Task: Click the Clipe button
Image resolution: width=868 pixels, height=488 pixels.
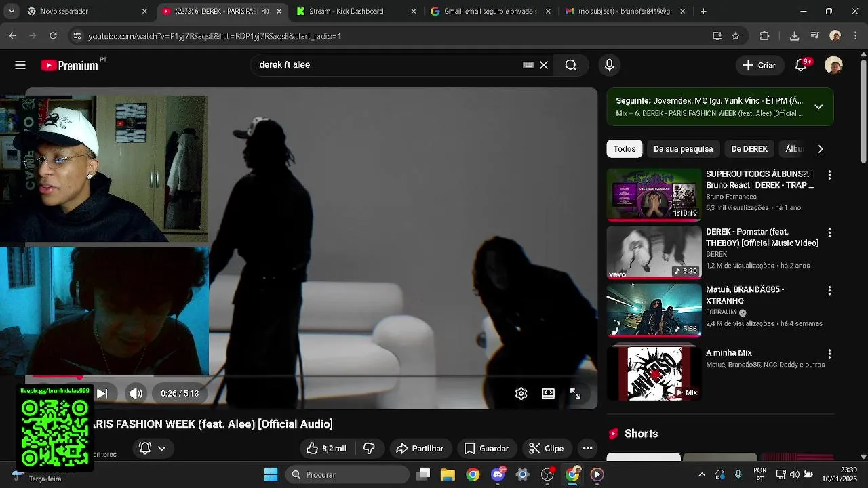Action: pos(546,448)
